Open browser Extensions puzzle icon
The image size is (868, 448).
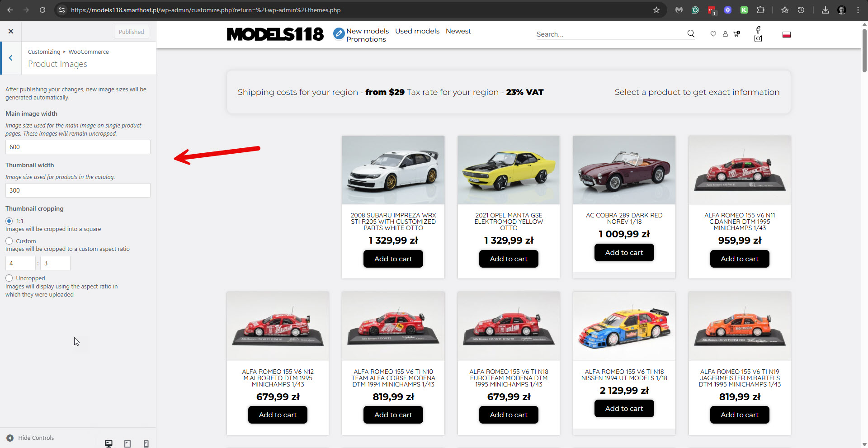coord(761,10)
